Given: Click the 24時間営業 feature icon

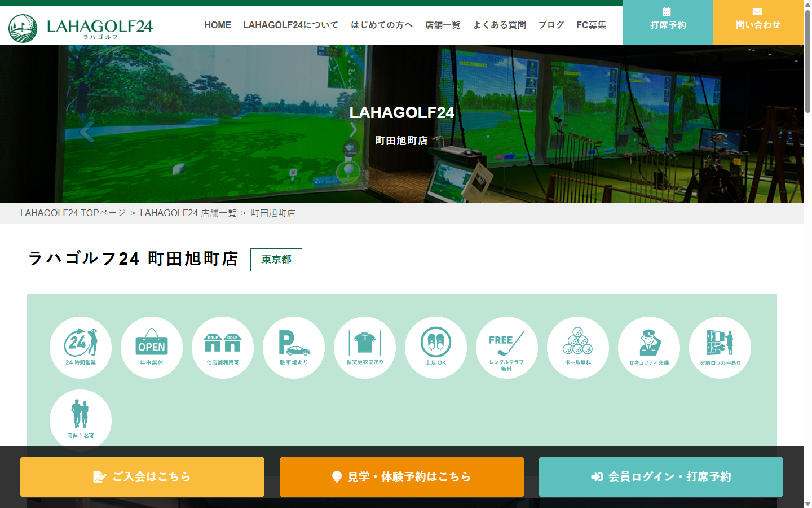Looking at the screenshot, I should tap(81, 348).
